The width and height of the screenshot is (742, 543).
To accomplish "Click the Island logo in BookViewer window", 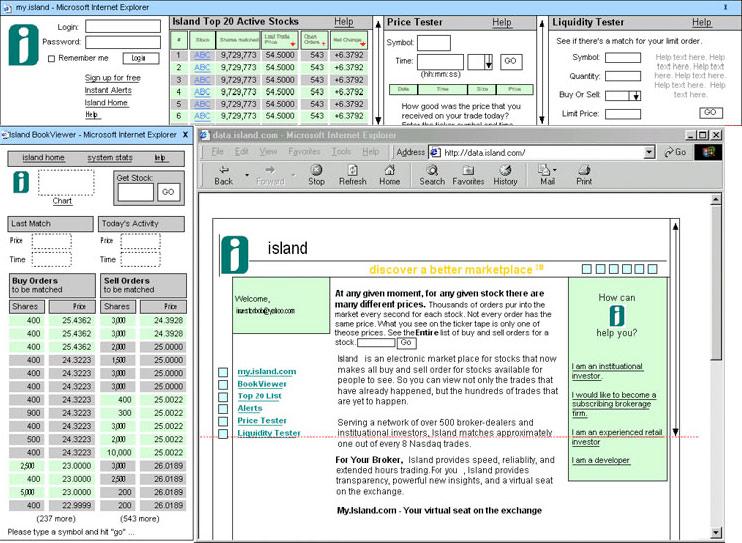I will tap(21, 182).
